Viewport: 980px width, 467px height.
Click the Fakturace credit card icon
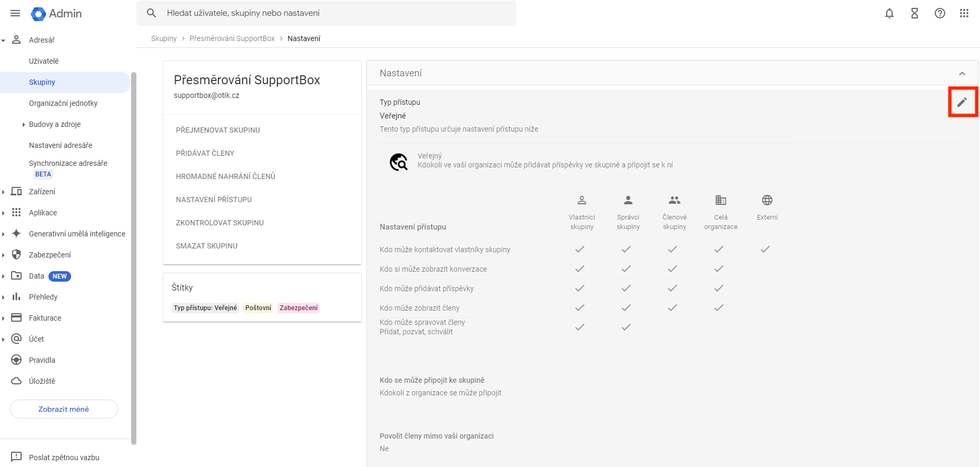[x=16, y=318]
